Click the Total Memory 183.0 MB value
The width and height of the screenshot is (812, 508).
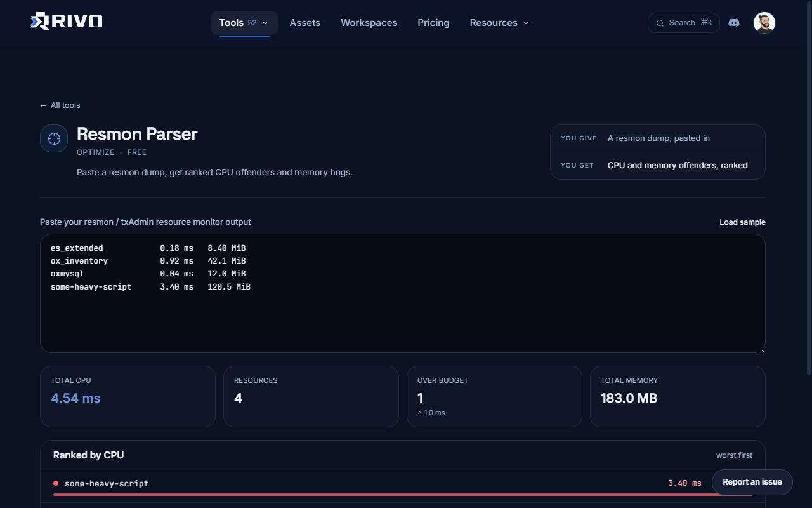click(x=629, y=398)
